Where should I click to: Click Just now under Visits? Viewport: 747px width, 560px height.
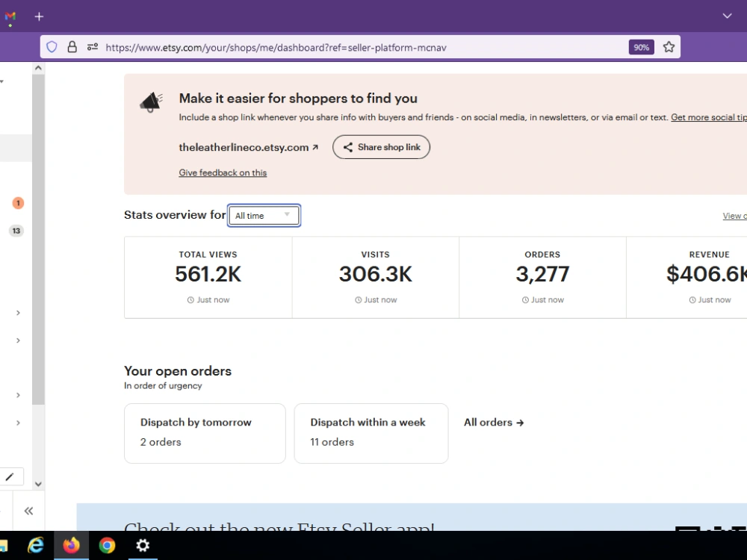point(376,300)
